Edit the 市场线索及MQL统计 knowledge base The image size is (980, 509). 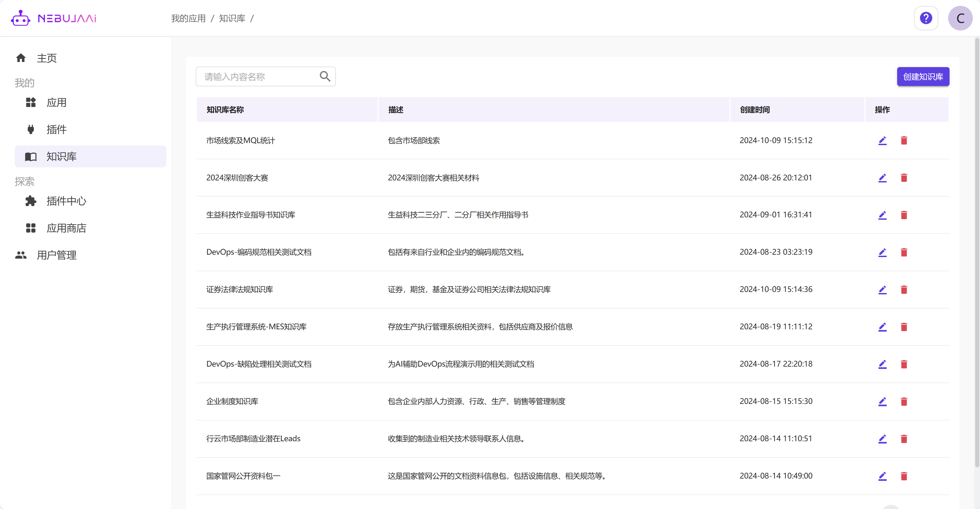882,140
